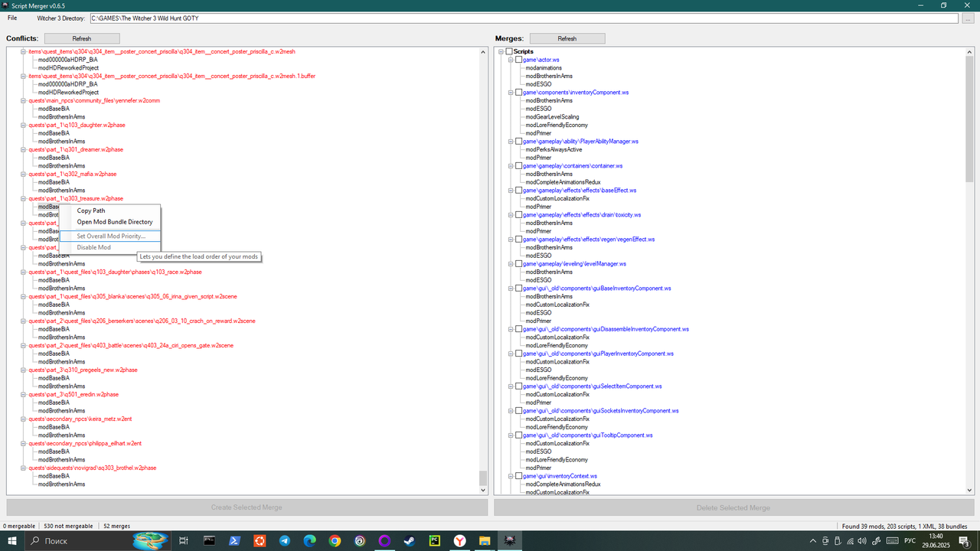Open File Explorer from the taskbar
Screen dimensions: 980x551
tap(485, 541)
